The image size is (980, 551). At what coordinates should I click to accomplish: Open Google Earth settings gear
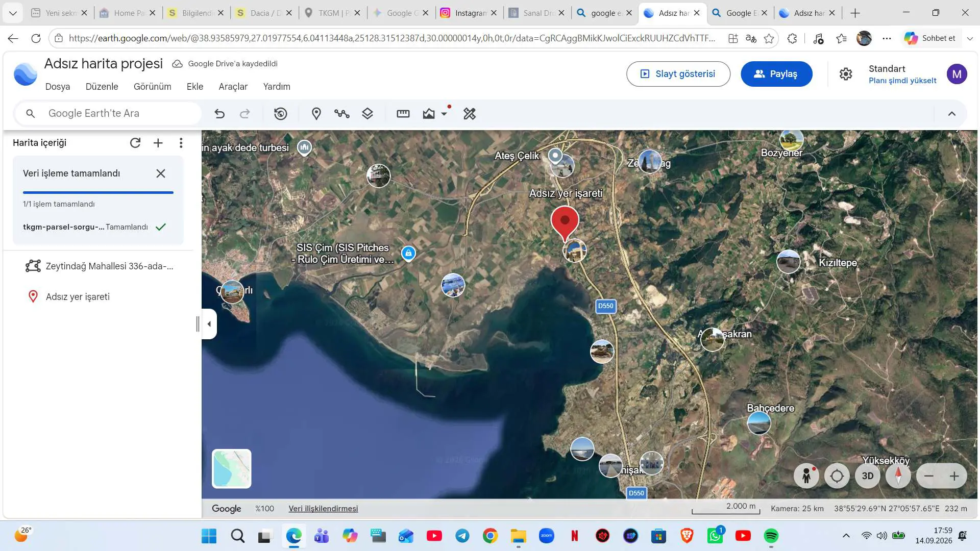(846, 74)
